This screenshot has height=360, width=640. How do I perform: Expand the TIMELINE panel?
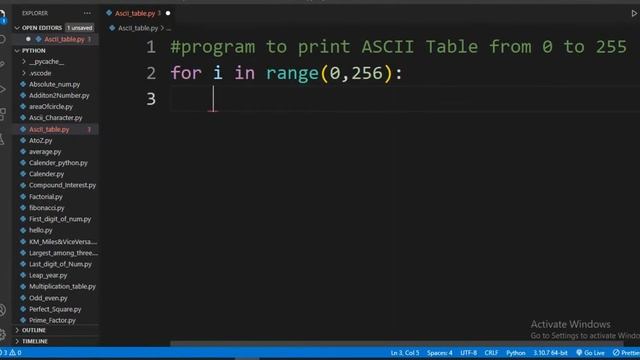(17, 341)
